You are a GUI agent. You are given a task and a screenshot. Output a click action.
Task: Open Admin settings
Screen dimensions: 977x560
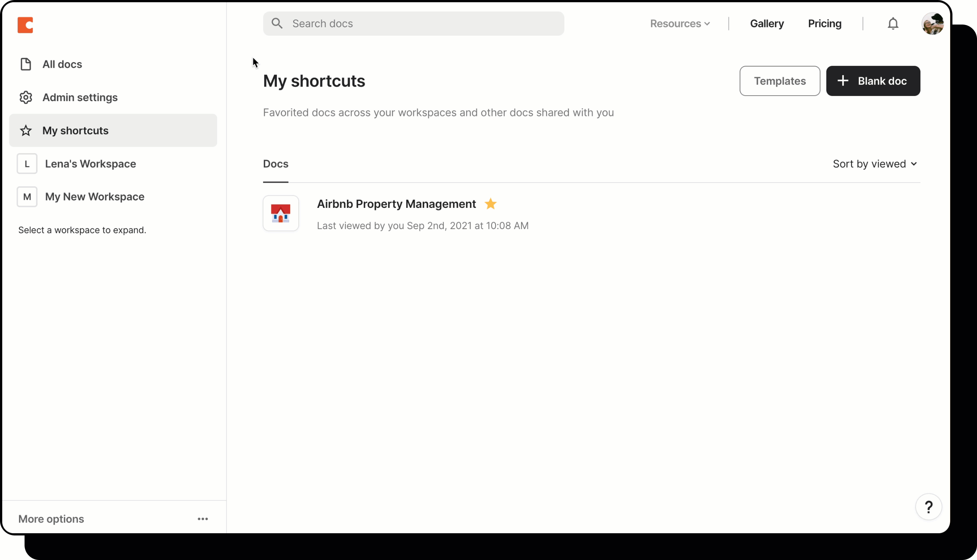79,97
